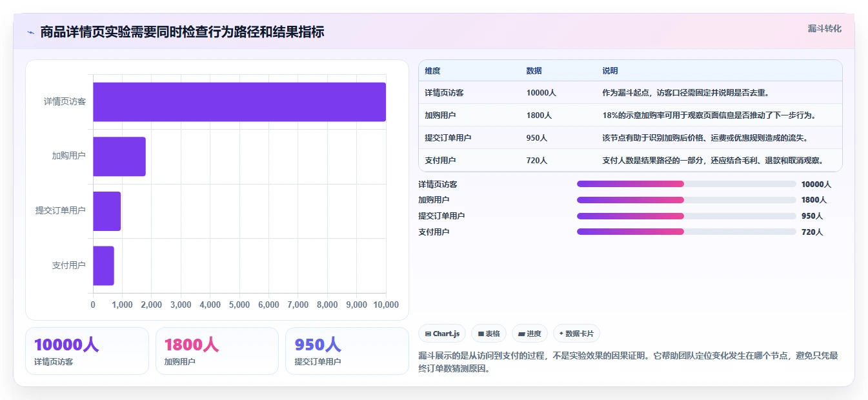
Task: Click the 详情页访客 chart axis label
Action: tap(65, 102)
